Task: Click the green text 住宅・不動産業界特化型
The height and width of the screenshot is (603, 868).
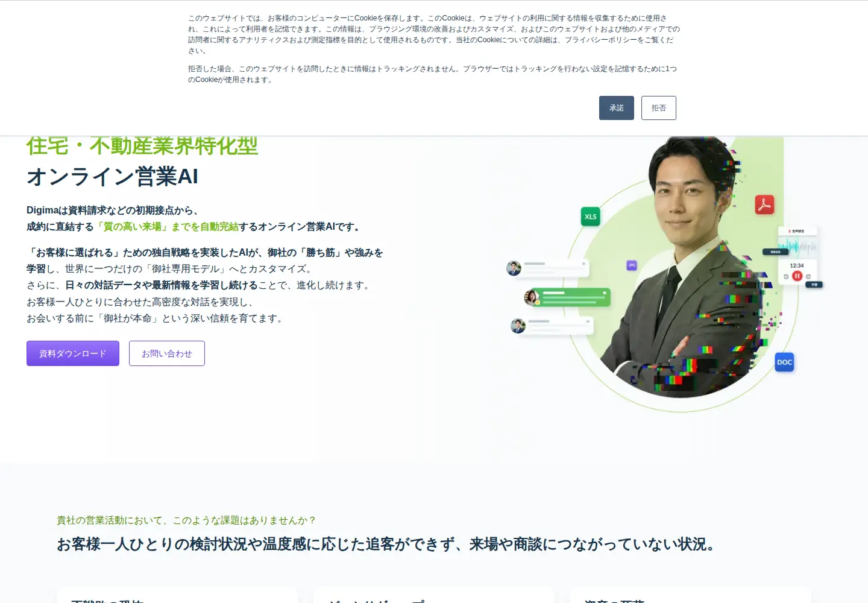Action: pyautogui.click(x=142, y=146)
